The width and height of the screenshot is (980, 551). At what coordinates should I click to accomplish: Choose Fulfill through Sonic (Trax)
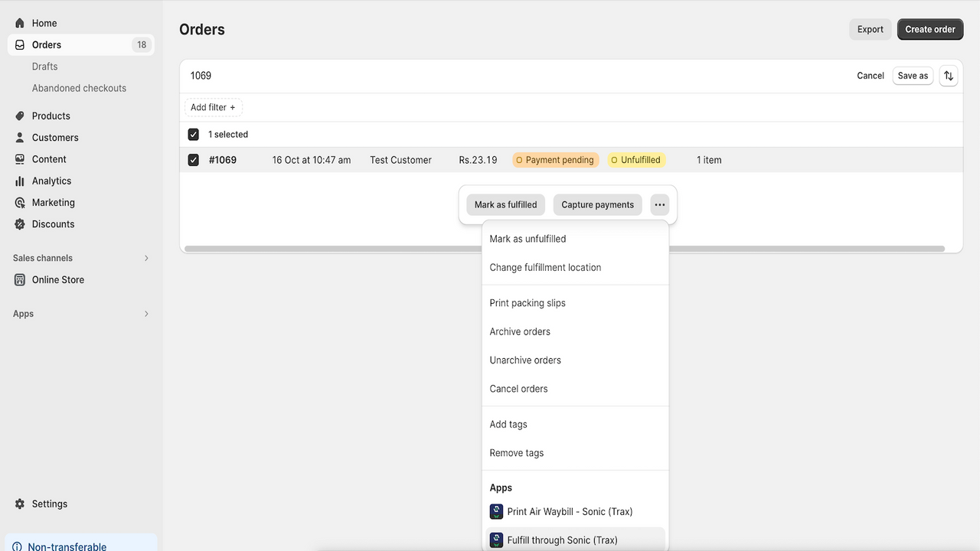point(576,540)
